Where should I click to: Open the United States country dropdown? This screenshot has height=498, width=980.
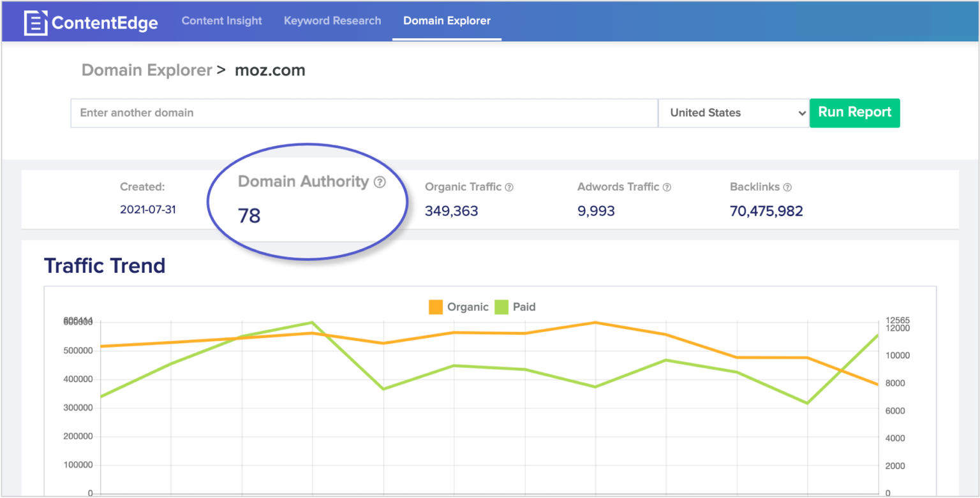coord(734,113)
